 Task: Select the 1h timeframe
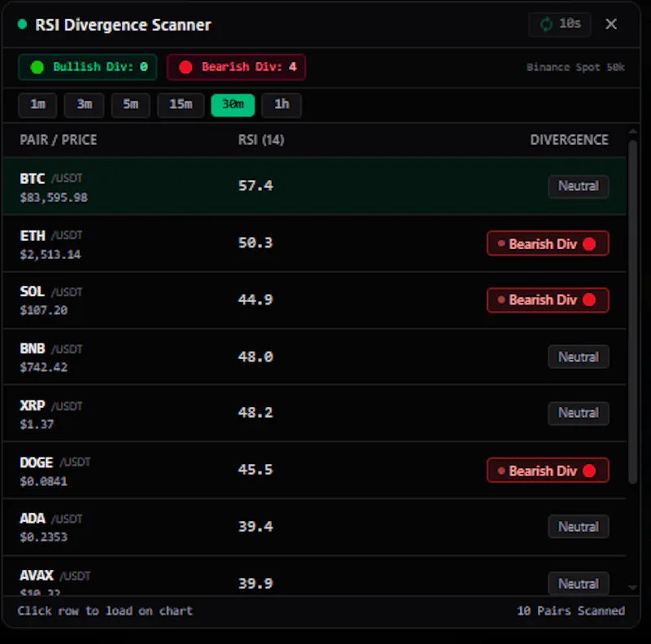[282, 105]
